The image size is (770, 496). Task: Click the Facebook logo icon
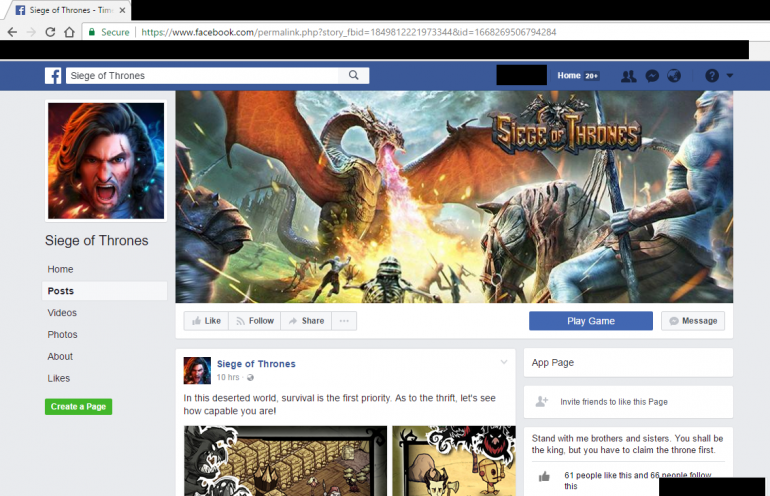click(52, 76)
